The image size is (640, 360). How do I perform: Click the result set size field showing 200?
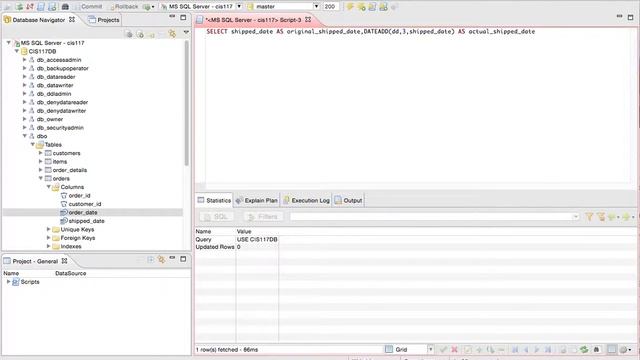pos(331,7)
